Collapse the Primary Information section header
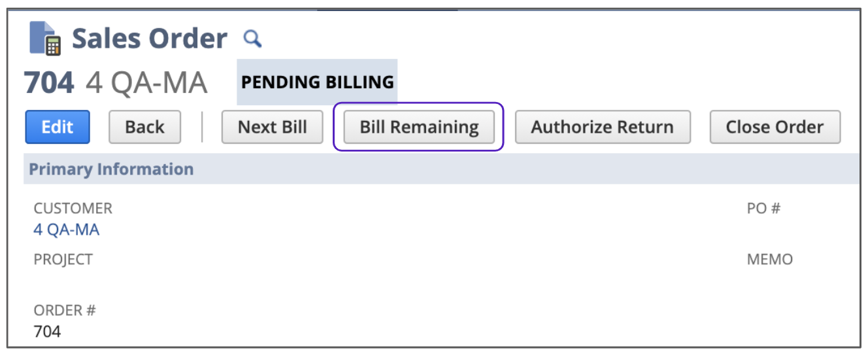Image resolution: width=868 pixels, height=357 pixels. (x=111, y=169)
